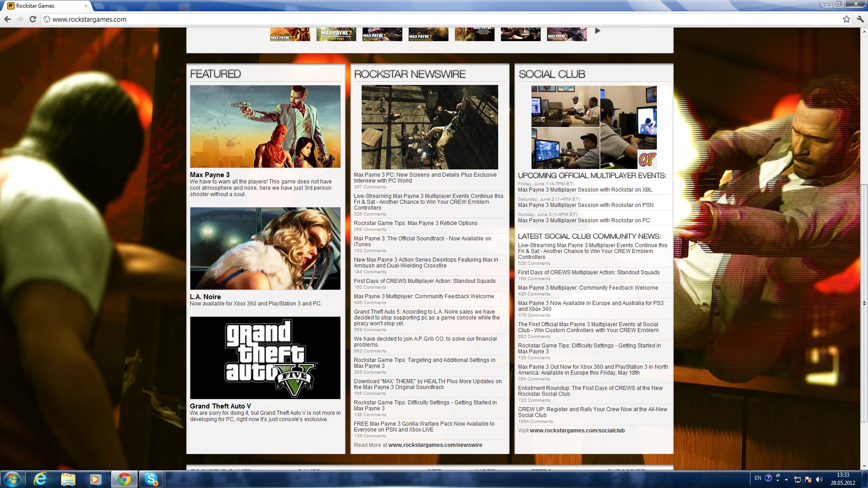Go back to the previous page
868x488 pixels.
(x=7, y=19)
